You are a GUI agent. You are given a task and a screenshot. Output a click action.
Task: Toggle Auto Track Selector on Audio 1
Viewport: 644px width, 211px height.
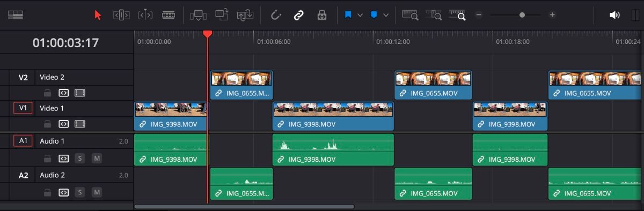pos(64,159)
